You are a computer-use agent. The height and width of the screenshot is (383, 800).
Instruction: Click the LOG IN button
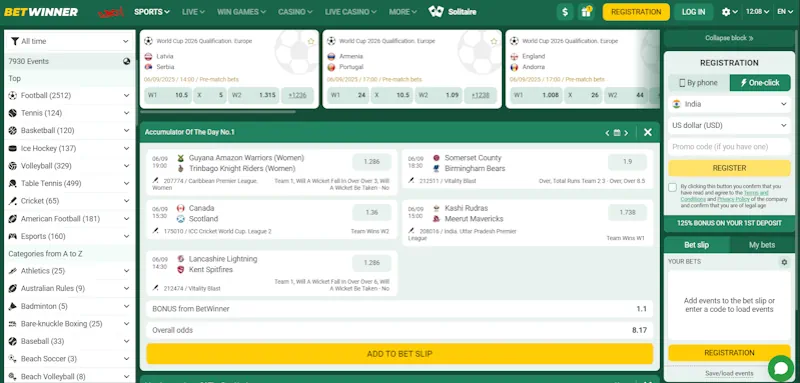point(693,12)
